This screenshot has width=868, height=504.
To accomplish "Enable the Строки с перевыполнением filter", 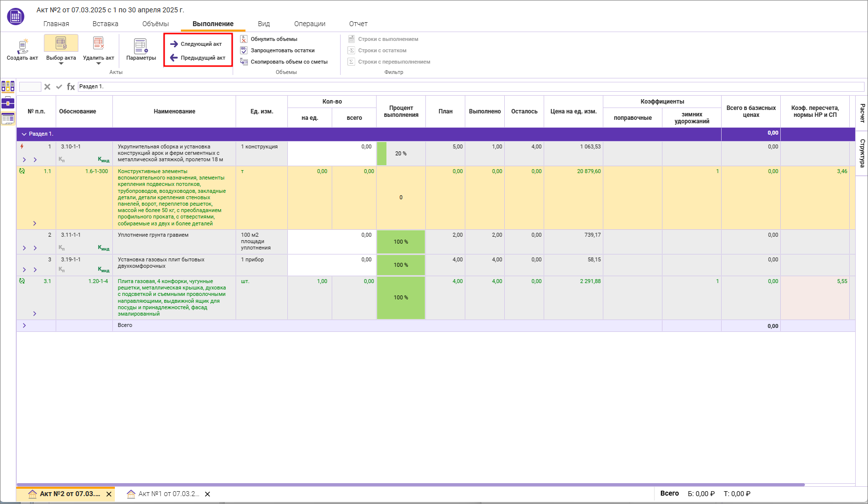I will (389, 62).
